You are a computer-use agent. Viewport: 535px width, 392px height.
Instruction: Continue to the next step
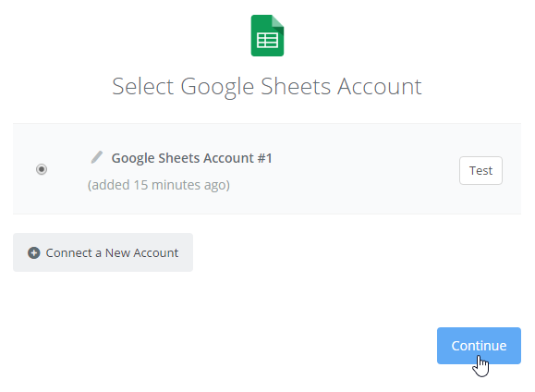click(479, 346)
